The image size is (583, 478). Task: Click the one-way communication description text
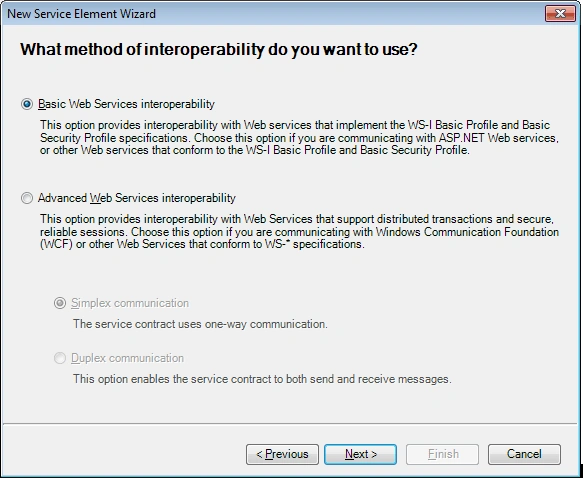pos(200,324)
